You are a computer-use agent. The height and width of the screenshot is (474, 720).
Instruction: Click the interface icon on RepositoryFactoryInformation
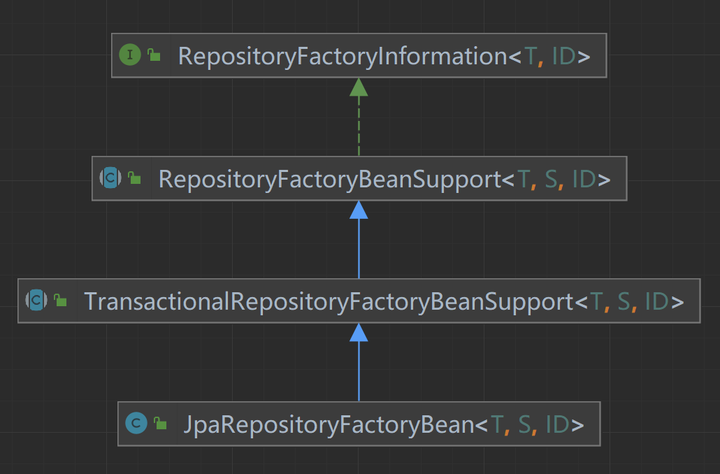point(130,56)
